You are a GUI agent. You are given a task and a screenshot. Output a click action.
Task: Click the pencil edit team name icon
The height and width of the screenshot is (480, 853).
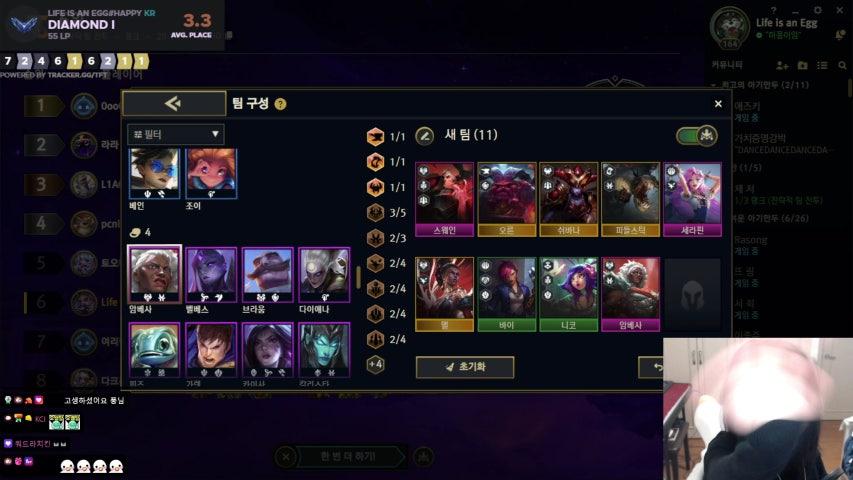pos(425,136)
